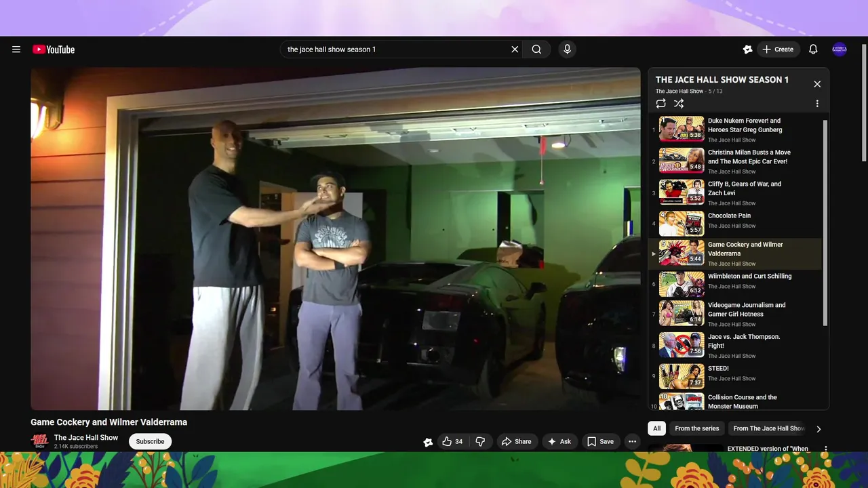
Task: Open The Jace Hall Show link in playlist header
Action: coord(679,91)
